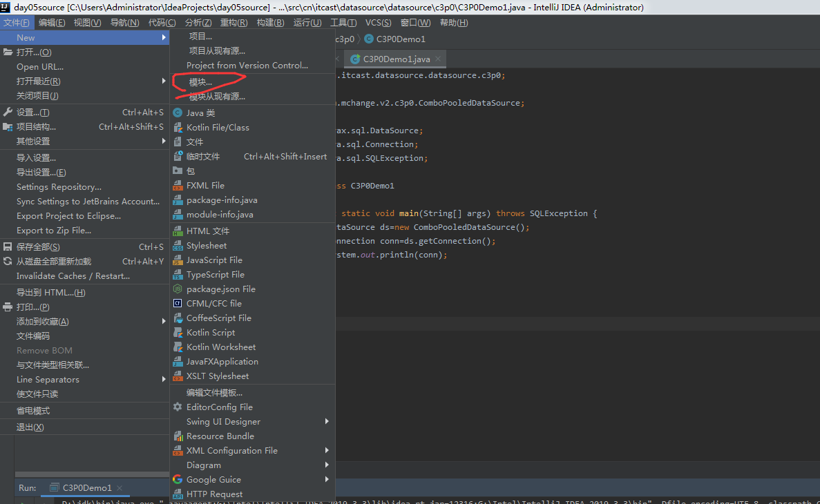Screen dimensions: 820x504
Task: Click the module-info.java icon
Action: (178, 214)
